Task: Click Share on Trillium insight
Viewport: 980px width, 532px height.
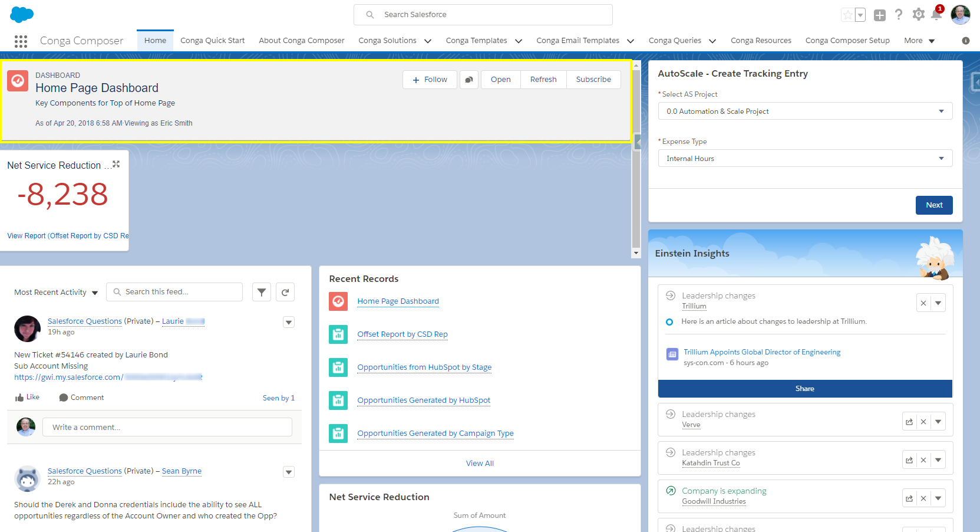Action: pyautogui.click(x=805, y=389)
